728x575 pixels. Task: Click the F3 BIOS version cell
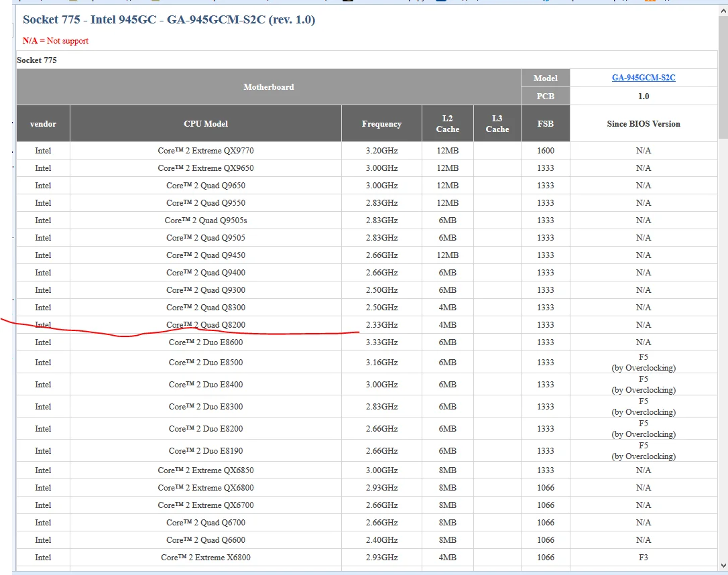click(x=643, y=558)
